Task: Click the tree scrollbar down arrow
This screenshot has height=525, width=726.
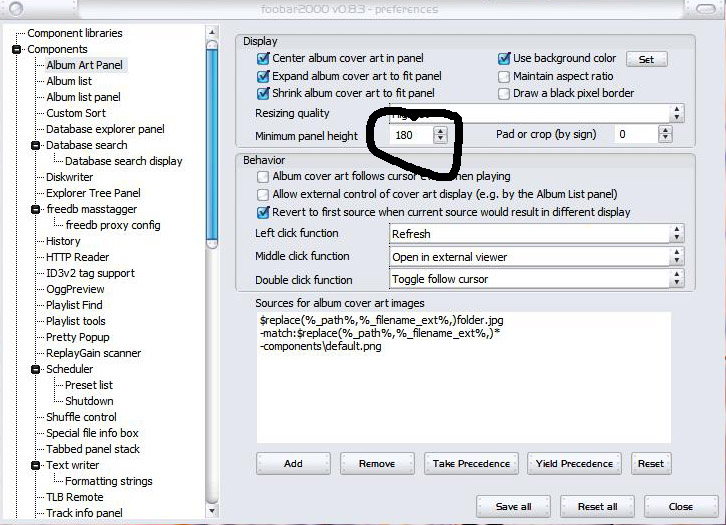Action: coord(212,511)
